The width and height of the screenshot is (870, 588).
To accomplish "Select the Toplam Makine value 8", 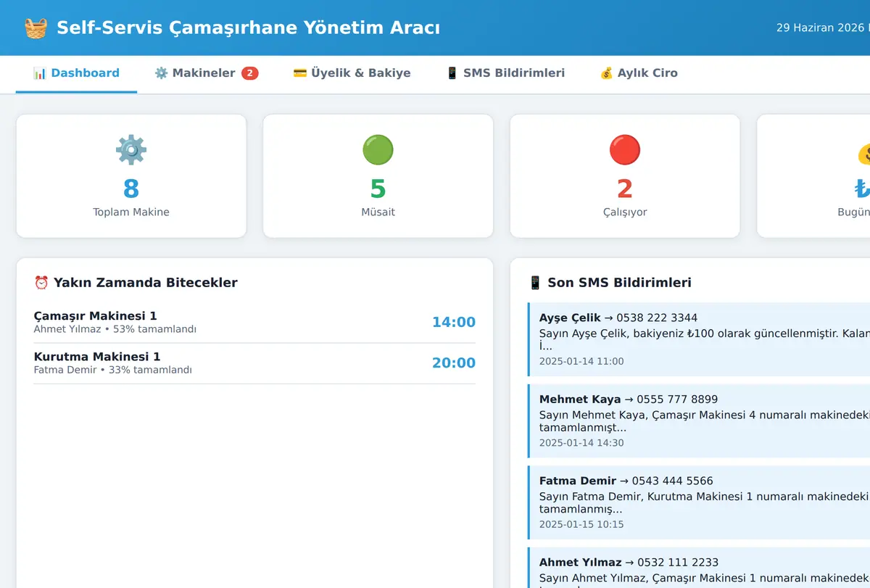I will (x=131, y=189).
